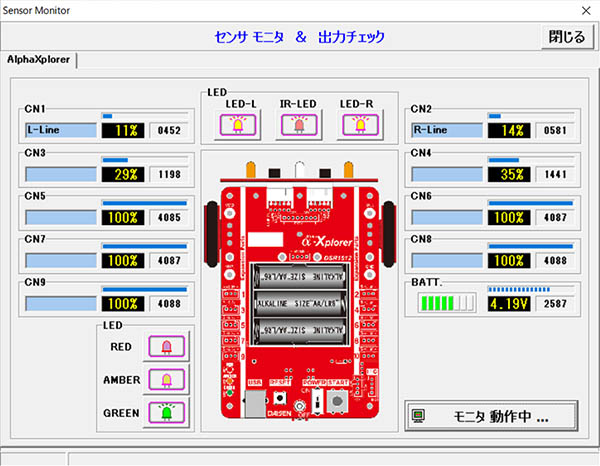Click the robot board image
600x466 pixels.
coord(300,291)
